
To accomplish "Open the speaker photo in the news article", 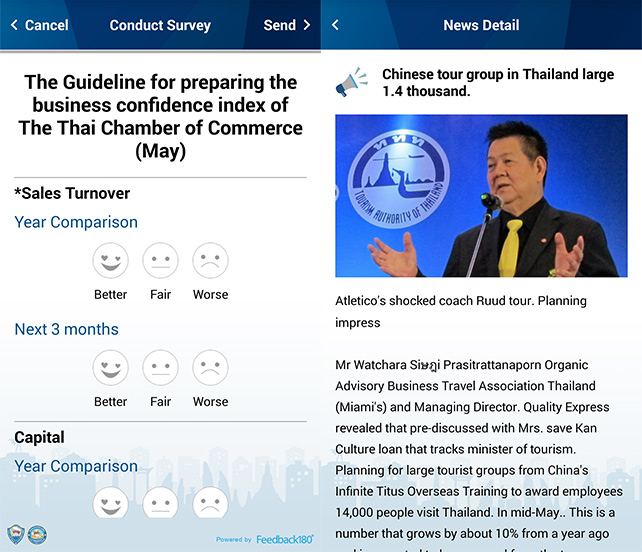I will 481,195.
